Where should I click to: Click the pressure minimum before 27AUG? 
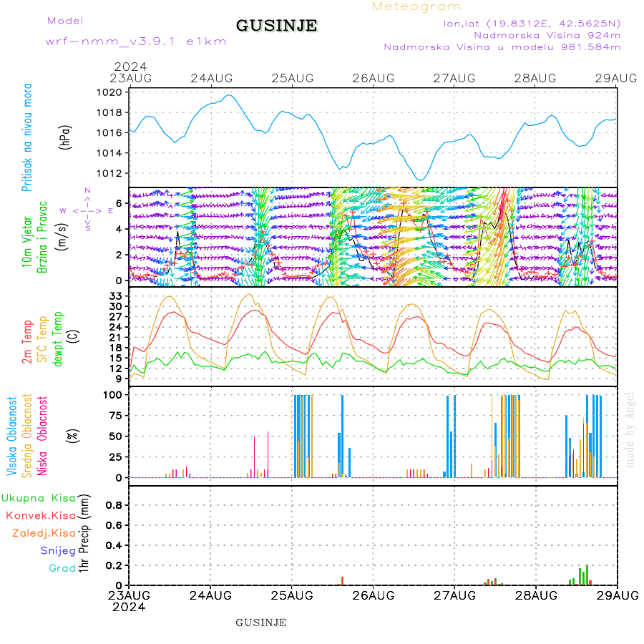click(x=421, y=180)
